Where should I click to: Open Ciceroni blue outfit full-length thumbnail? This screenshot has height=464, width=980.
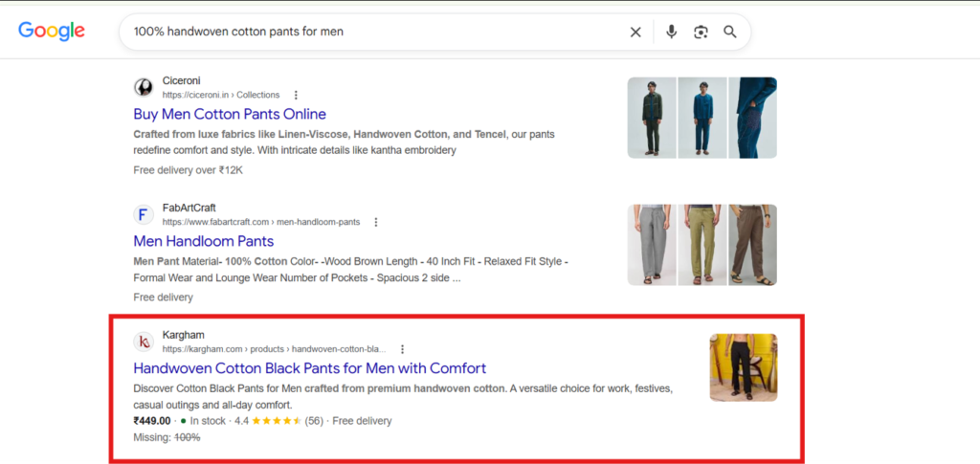coord(702,118)
